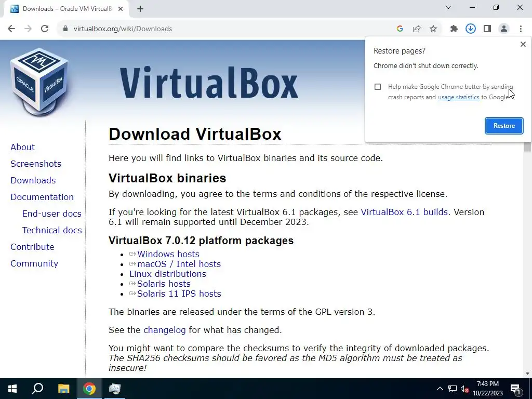Click the VirtualBox binaries heading
The width and height of the screenshot is (532, 399).
167,178
